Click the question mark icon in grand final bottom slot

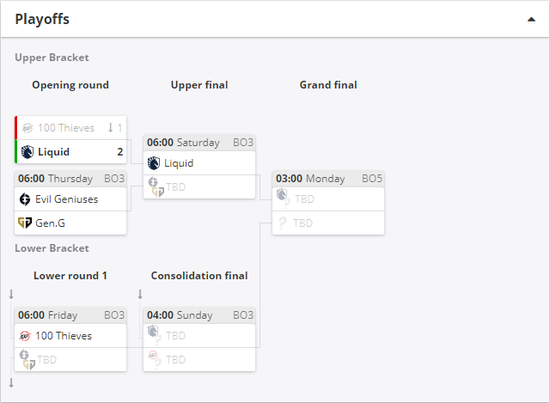pos(282,223)
